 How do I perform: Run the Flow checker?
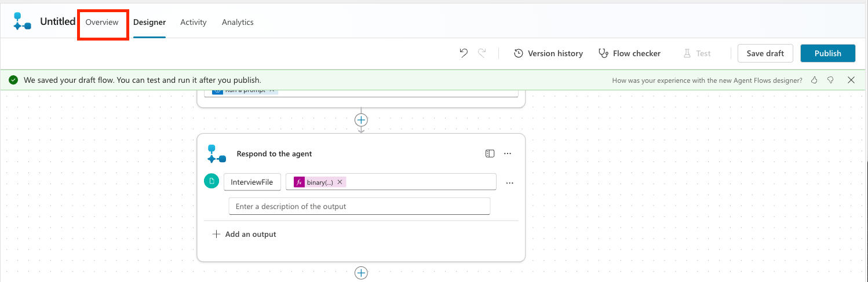(629, 53)
